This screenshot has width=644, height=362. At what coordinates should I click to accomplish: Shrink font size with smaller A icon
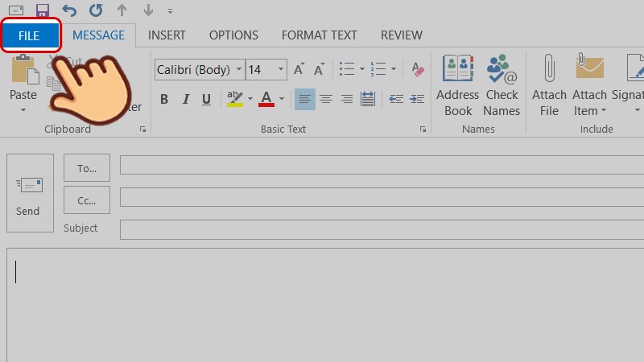[x=319, y=69]
